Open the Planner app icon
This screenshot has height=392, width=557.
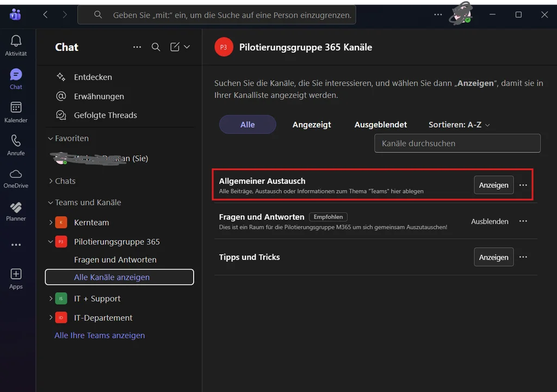16,207
